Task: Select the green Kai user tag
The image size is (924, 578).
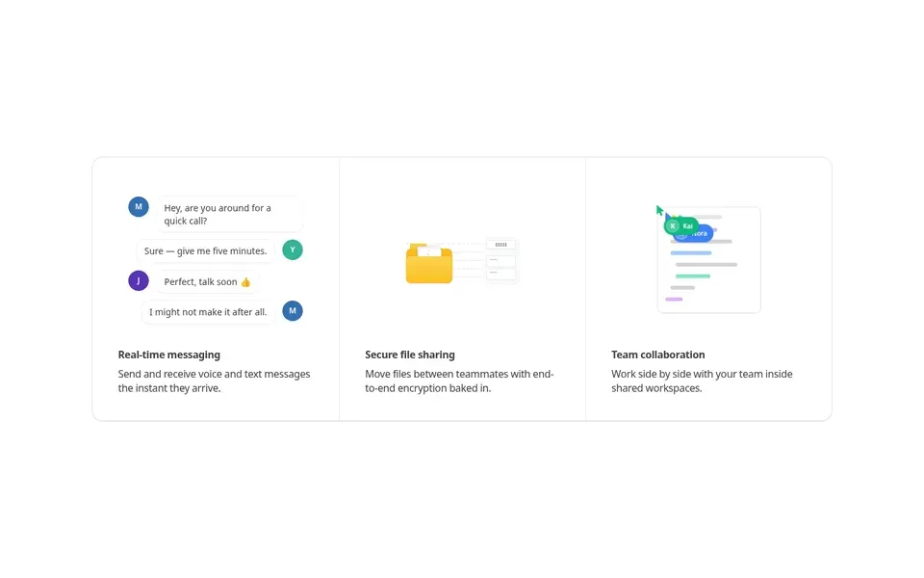Action: pos(681,225)
